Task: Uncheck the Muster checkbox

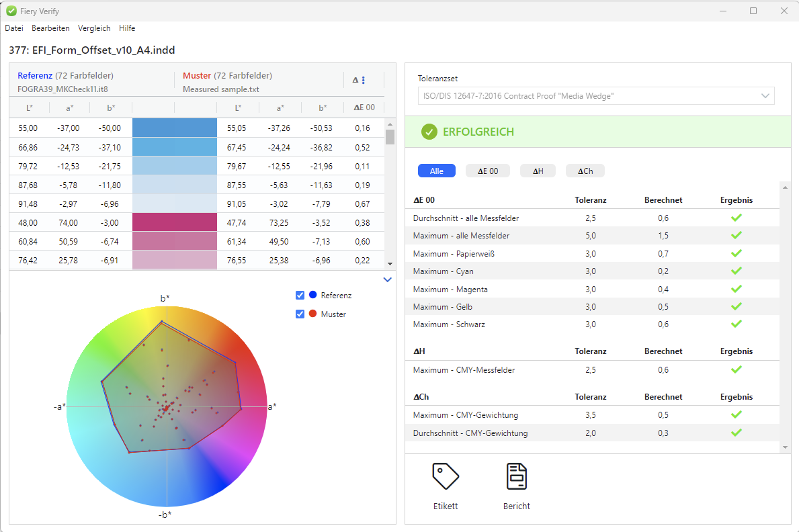Action: tap(300, 314)
